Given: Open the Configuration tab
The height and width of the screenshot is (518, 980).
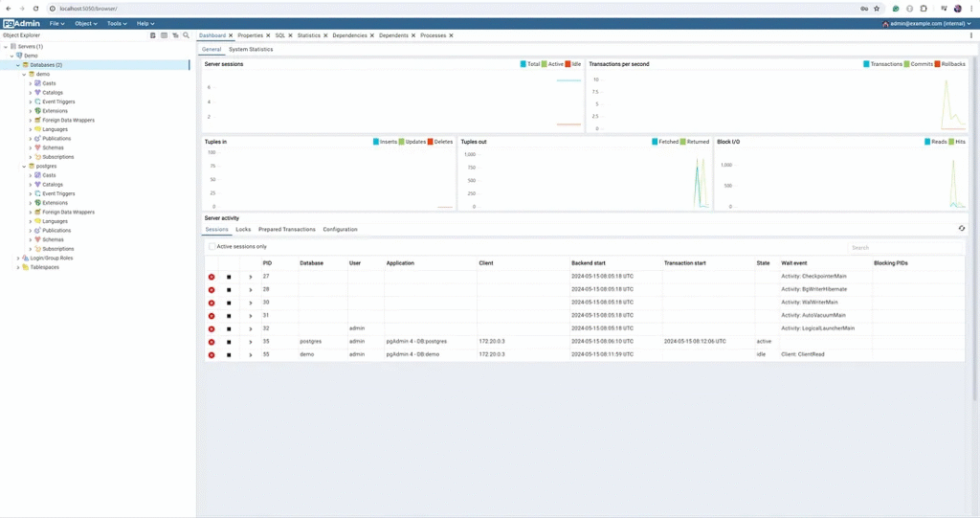Looking at the screenshot, I should (340, 230).
